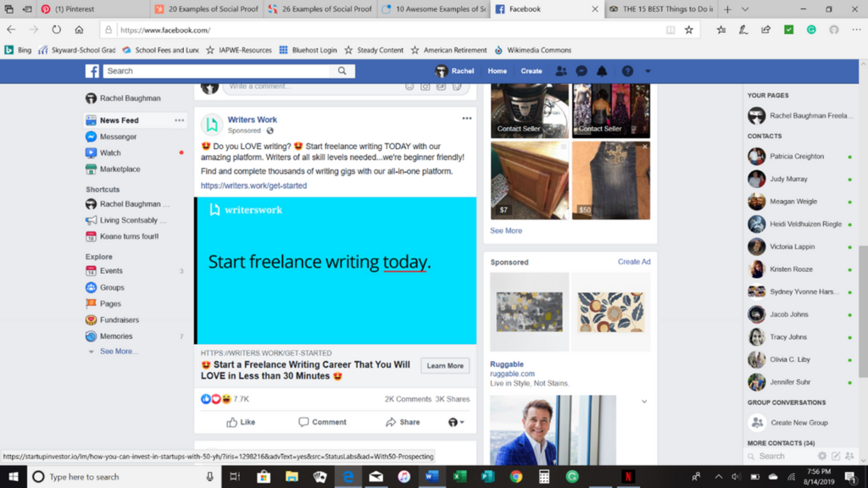Open chat settings gear icon
The image size is (868, 488).
coord(822,457)
